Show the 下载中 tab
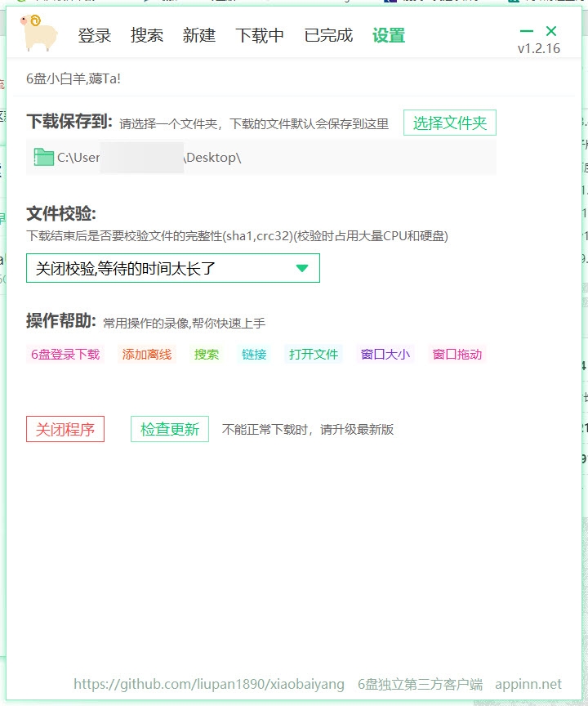 pos(260,35)
